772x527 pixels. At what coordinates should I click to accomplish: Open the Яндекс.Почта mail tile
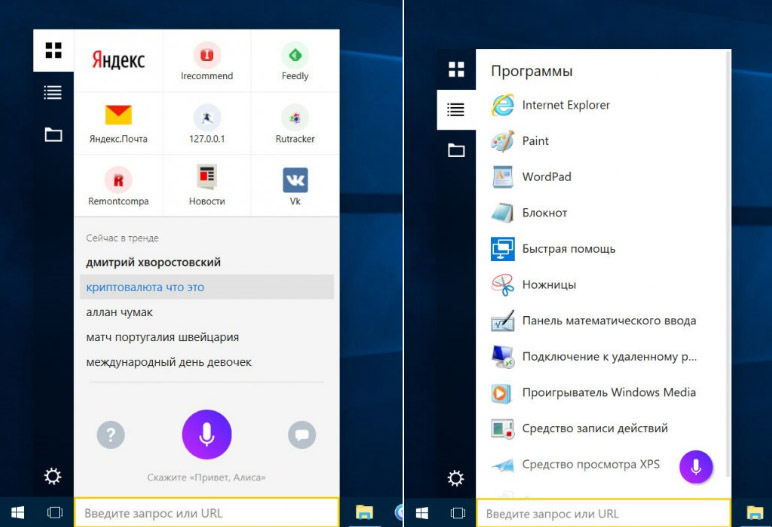click(x=118, y=123)
